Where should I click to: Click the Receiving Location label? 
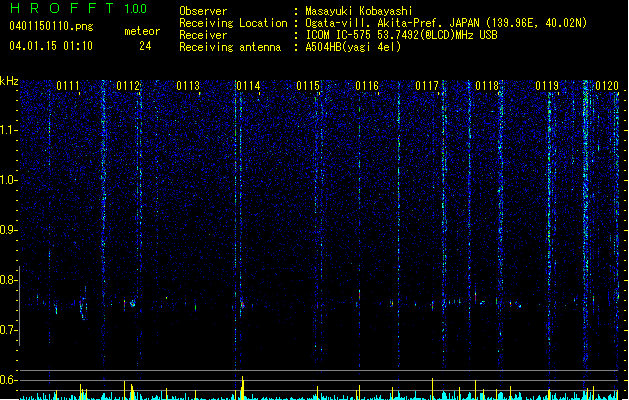click(233, 23)
